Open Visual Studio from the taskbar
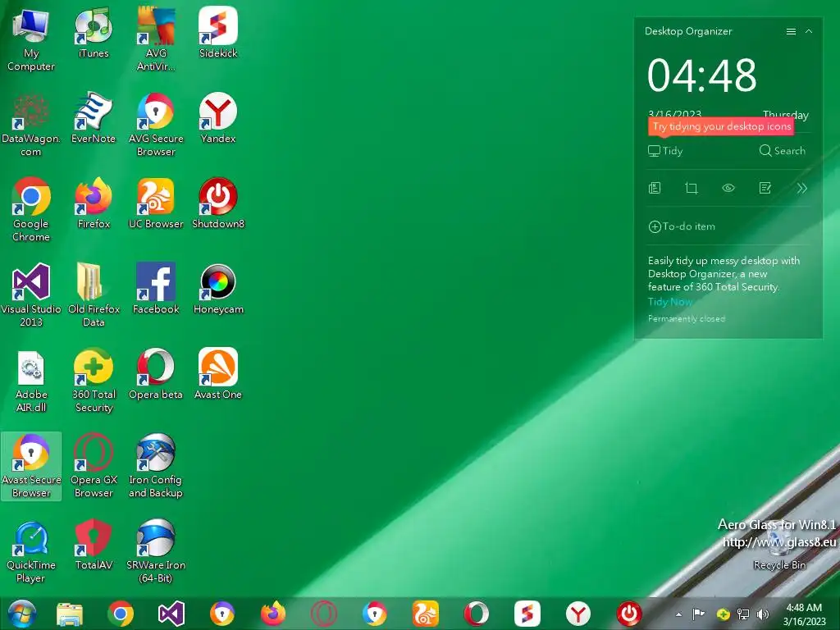 pyautogui.click(x=171, y=614)
